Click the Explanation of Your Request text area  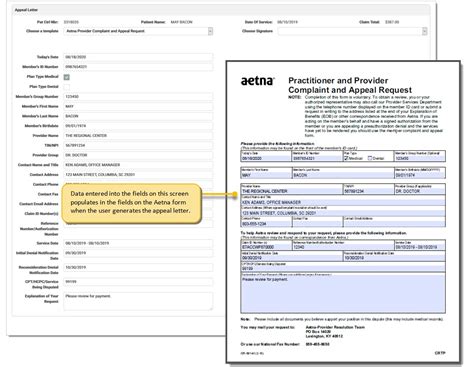click(x=138, y=301)
